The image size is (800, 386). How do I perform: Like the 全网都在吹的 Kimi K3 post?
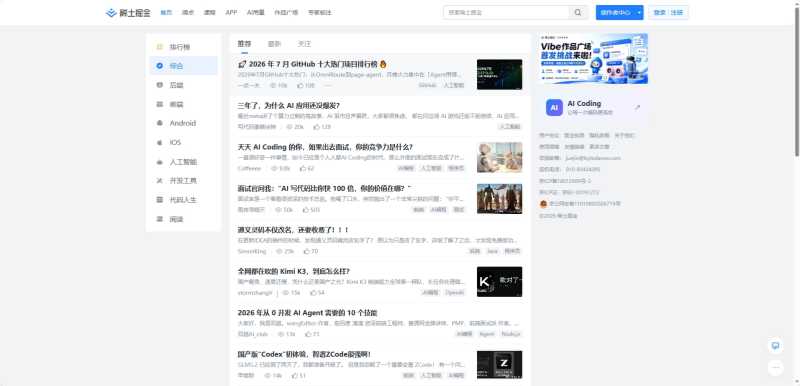[x=312, y=293]
